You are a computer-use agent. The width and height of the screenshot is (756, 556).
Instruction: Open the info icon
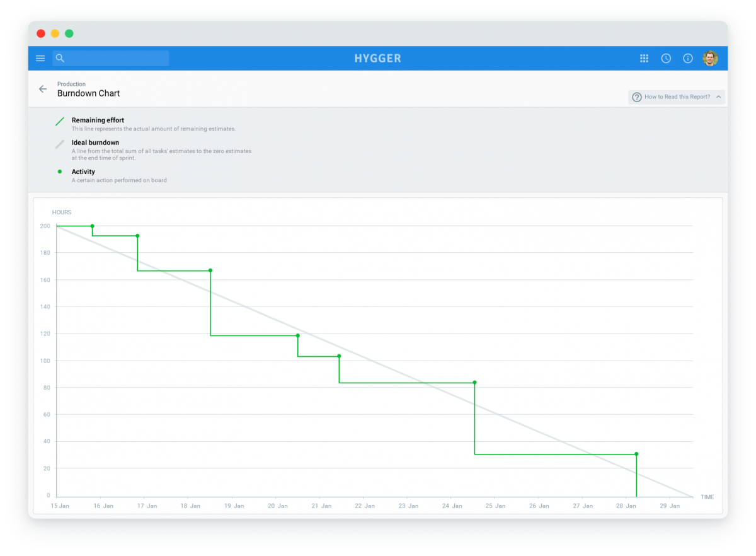(x=688, y=59)
